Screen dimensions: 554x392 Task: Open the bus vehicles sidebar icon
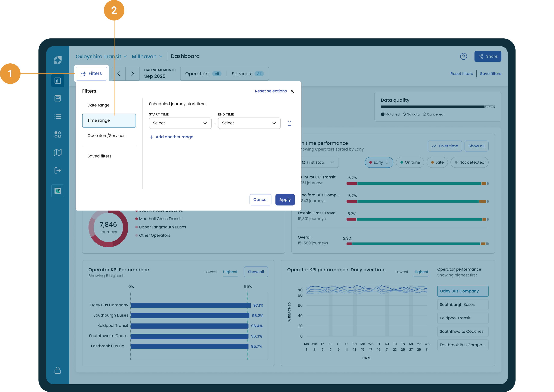(57, 98)
